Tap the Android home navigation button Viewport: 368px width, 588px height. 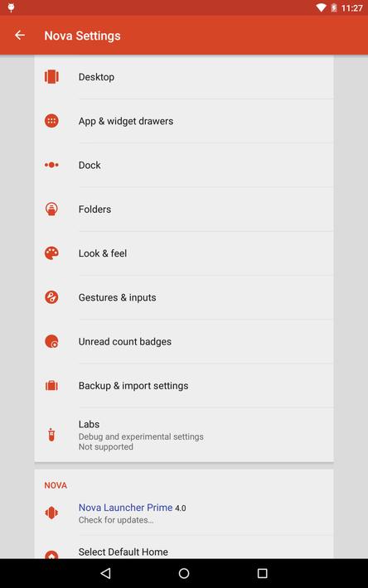(184, 573)
